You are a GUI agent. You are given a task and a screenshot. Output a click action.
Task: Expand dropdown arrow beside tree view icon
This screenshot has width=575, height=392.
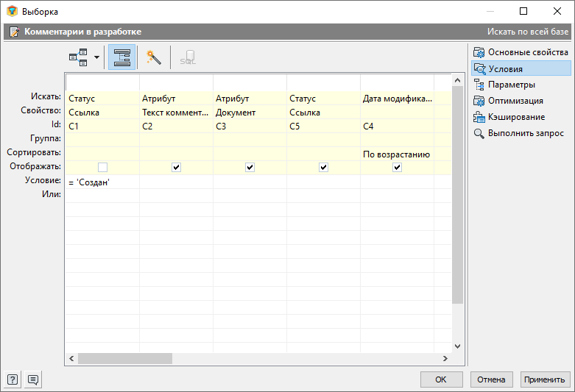coord(96,58)
